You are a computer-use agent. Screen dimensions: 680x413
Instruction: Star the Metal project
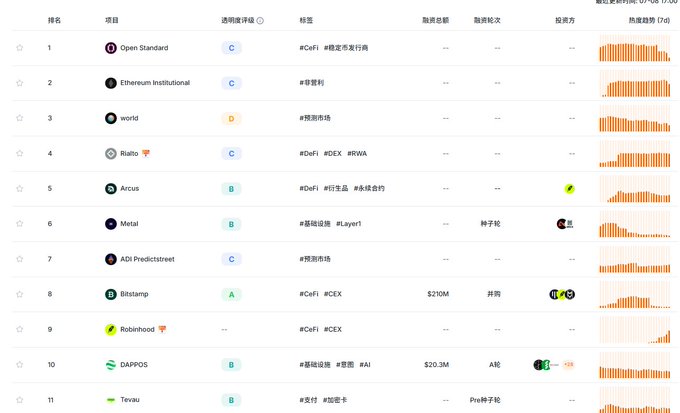click(20, 223)
